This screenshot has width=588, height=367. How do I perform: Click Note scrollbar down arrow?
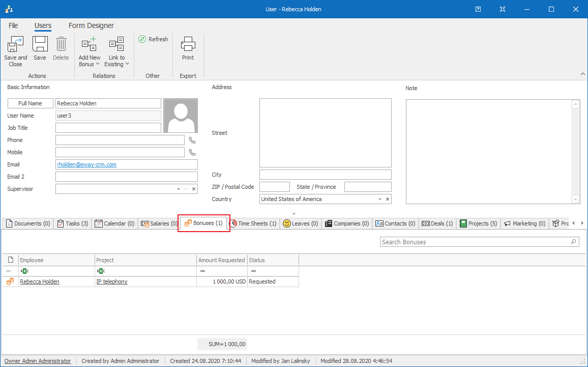576,199
